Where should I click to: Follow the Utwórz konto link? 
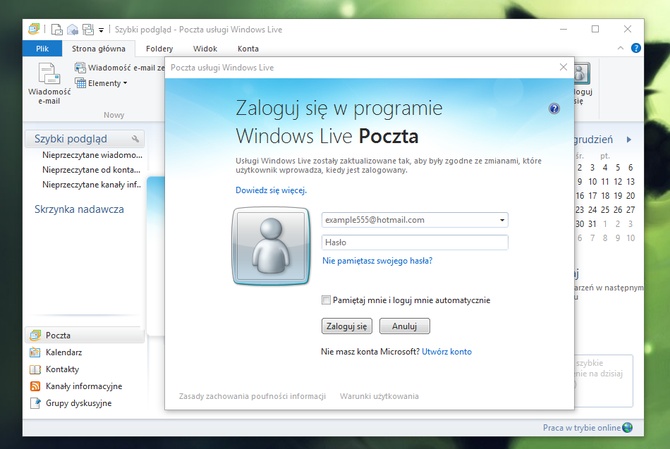(446, 352)
